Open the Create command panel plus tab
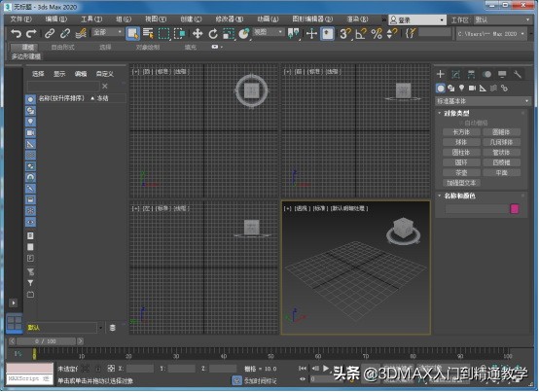Viewport: 539px width, 392px height. click(441, 74)
